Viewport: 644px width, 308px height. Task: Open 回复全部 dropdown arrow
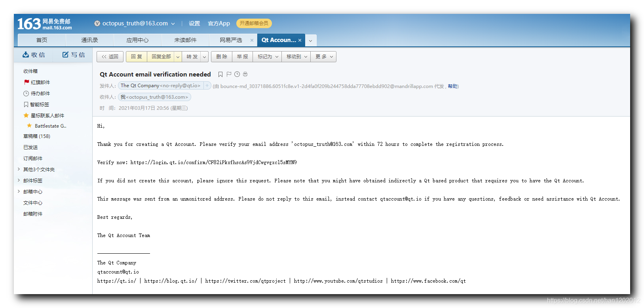pyautogui.click(x=178, y=57)
